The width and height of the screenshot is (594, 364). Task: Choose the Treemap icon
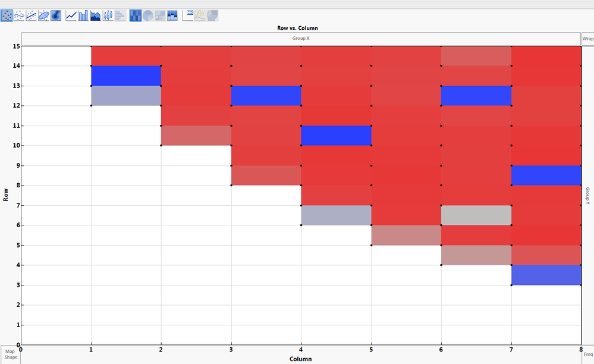161,15
